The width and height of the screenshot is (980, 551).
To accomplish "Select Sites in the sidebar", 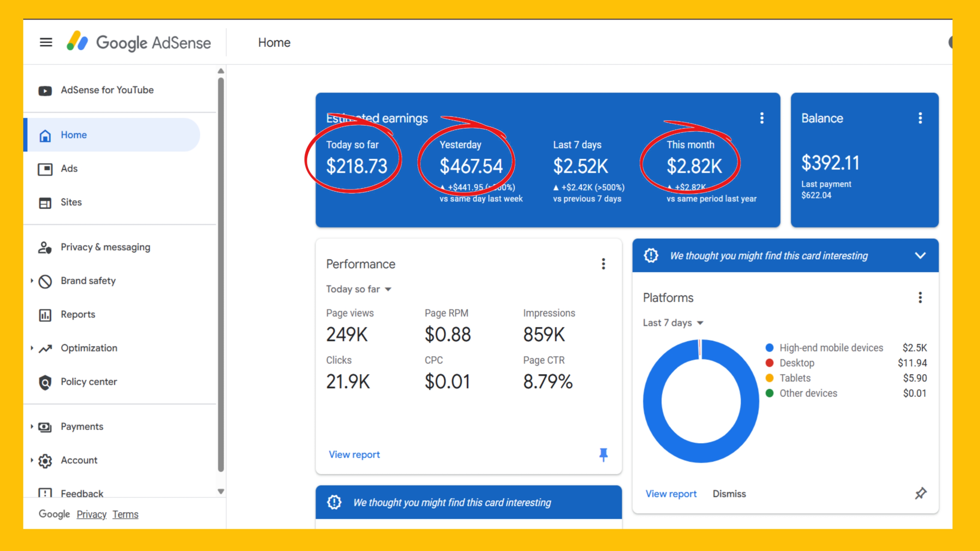I will [x=71, y=202].
